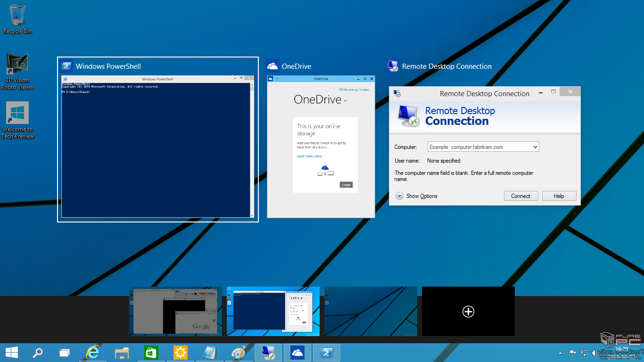Screen dimensions: 644x362
Task: Open Internet Explorer from the taskbar
Action: point(93,353)
